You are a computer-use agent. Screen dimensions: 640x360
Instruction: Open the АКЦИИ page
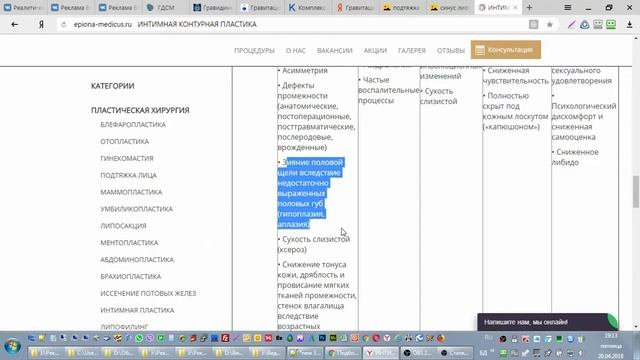[375, 51]
